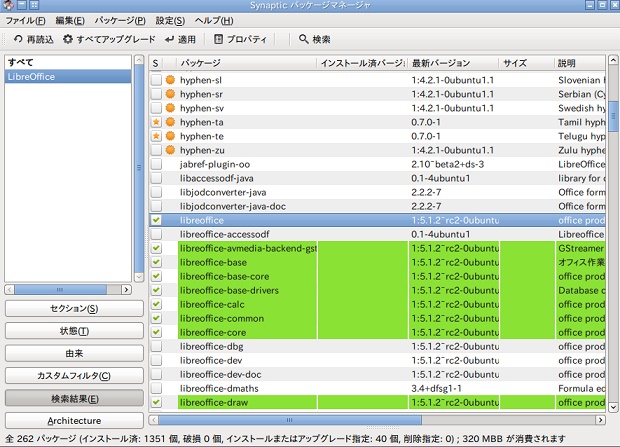Click the orange supported icon for hyphen-zu

pyautogui.click(x=170, y=150)
